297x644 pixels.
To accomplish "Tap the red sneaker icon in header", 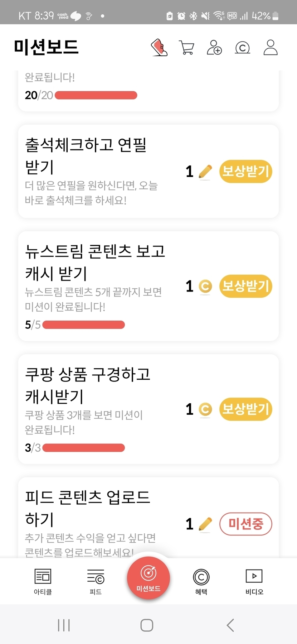I will [159, 47].
